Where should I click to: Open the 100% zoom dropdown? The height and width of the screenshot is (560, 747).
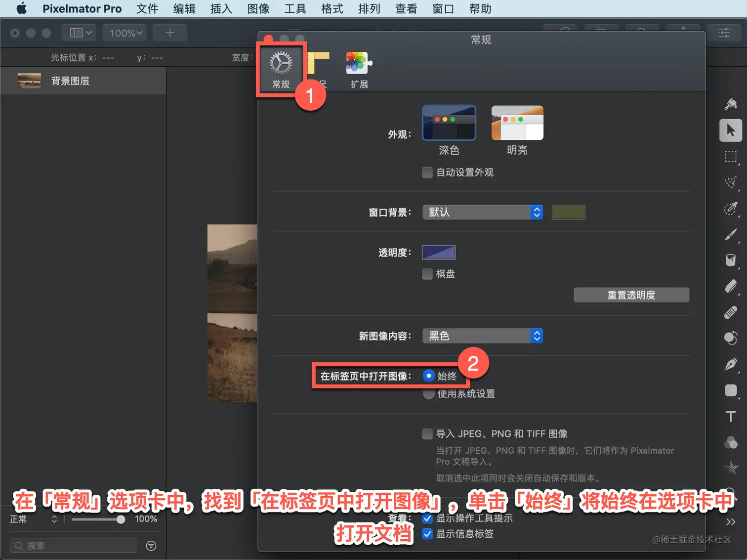click(125, 33)
